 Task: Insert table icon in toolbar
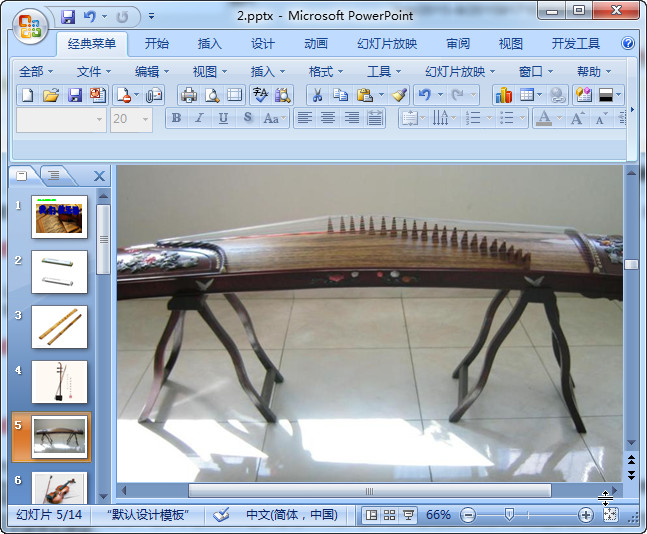click(527, 96)
